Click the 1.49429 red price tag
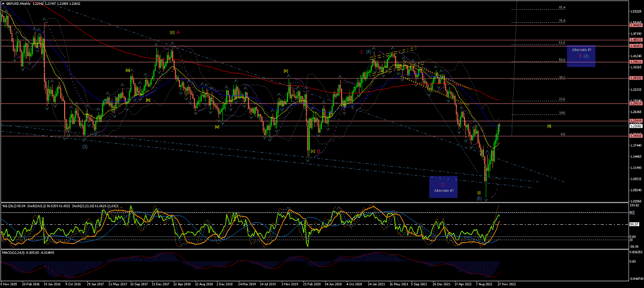The height and width of the screenshot is (288, 644). click(636, 25)
